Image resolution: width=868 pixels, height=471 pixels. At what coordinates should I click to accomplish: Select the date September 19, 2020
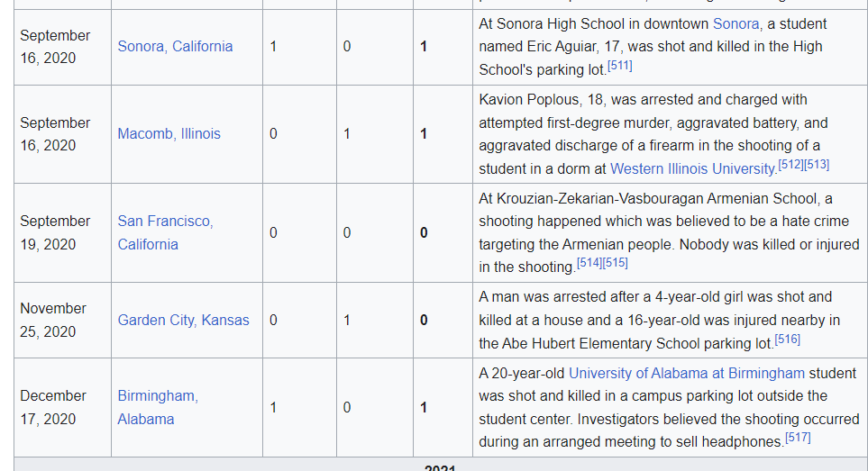tap(55, 232)
